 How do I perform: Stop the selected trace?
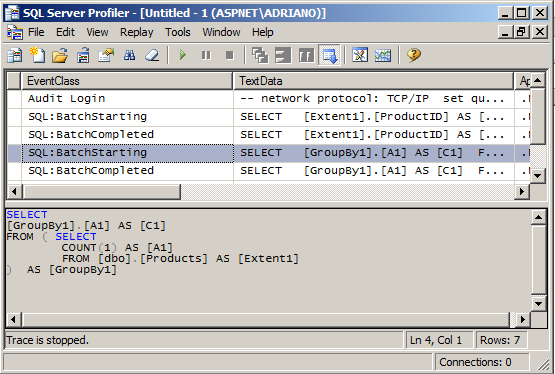coord(230,55)
